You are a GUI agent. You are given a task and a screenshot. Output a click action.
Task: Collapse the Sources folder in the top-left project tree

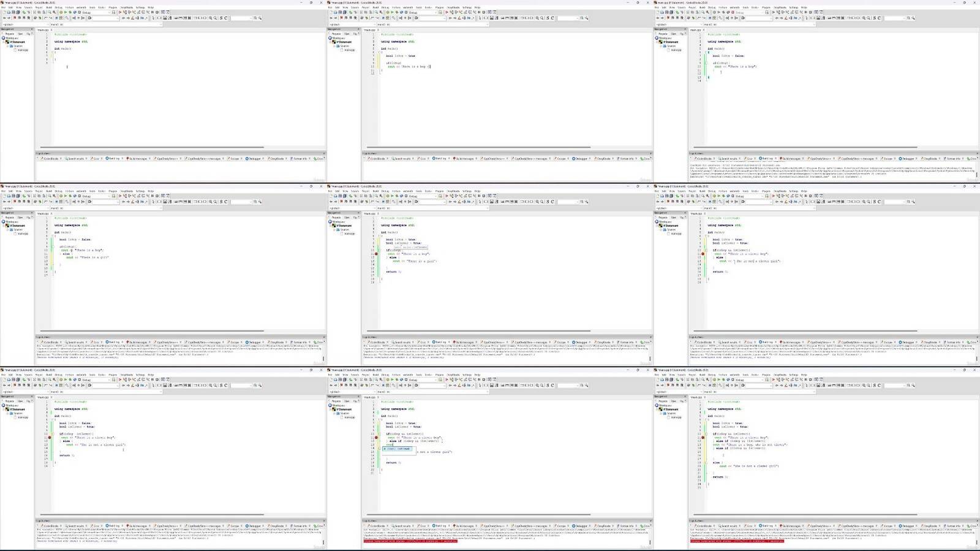pos(8,46)
